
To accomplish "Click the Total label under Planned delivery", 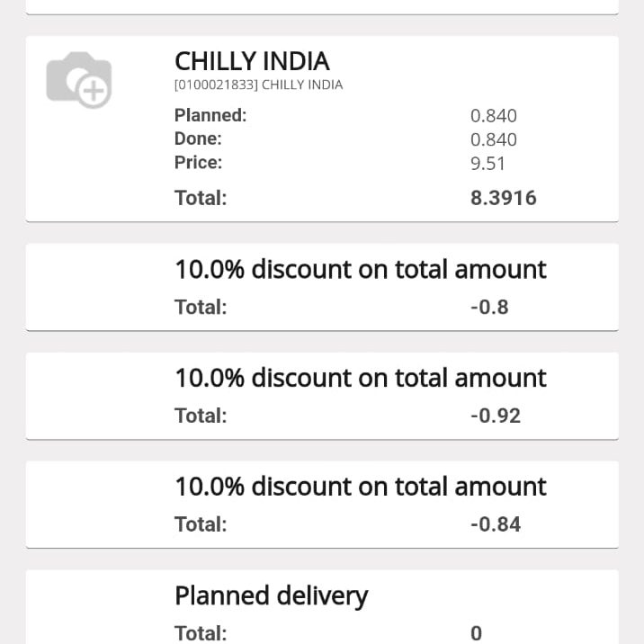I will (201, 633).
